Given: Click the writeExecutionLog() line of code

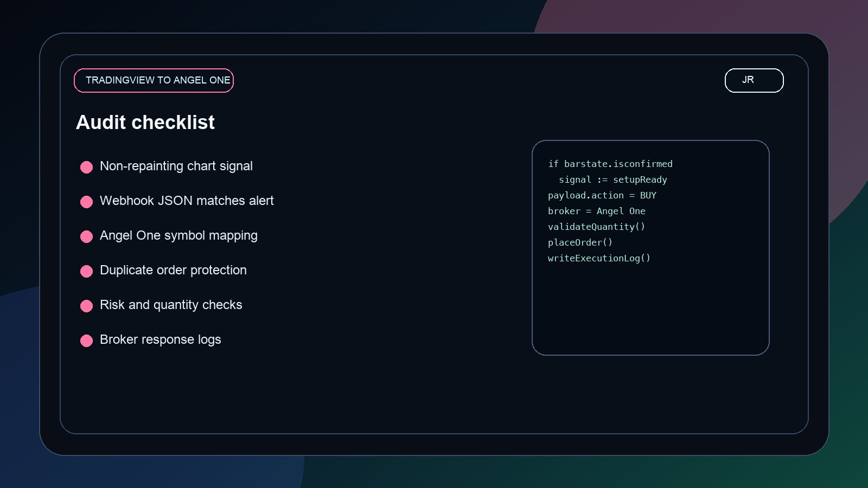Looking at the screenshot, I should (x=599, y=258).
